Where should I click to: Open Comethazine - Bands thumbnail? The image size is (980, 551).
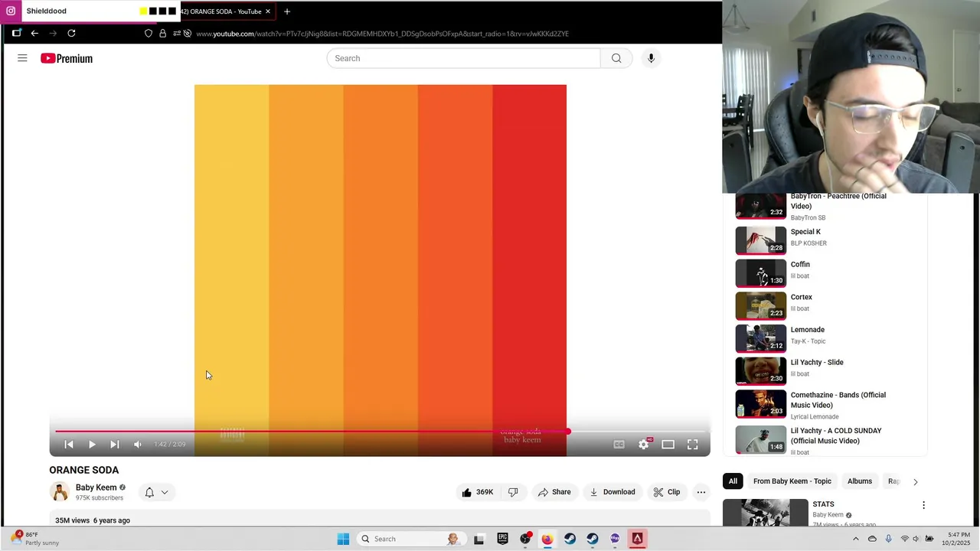click(x=761, y=403)
